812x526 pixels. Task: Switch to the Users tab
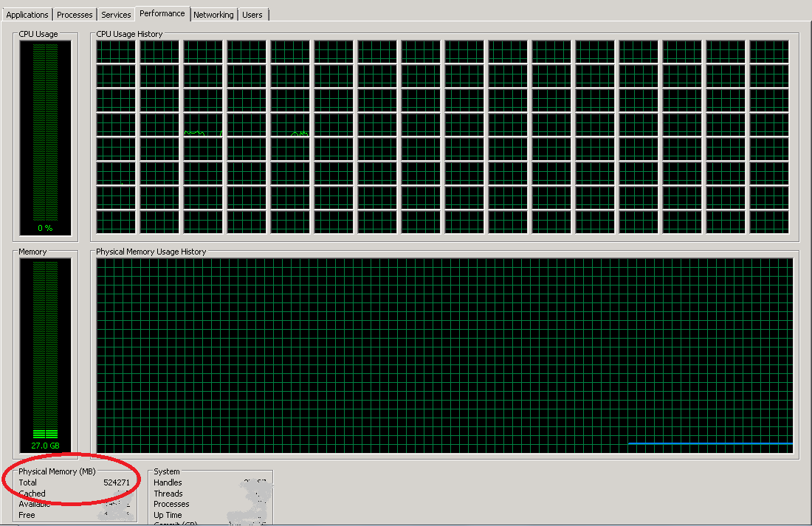252,15
